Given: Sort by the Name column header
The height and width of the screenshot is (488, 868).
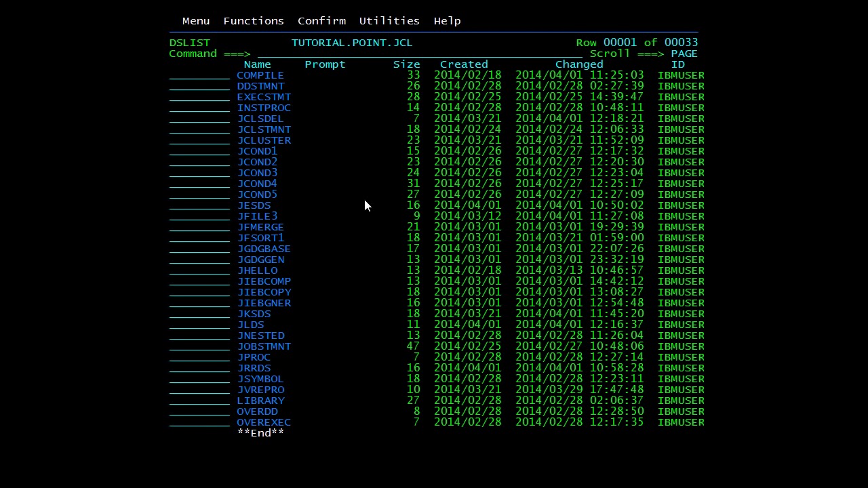Looking at the screenshot, I should pos(257,64).
